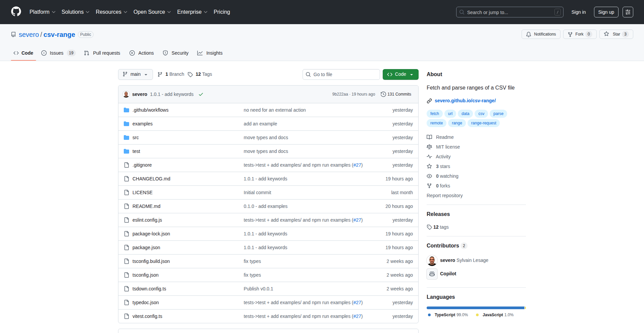This screenshot has height=333, width=644.
Task: Open the main branch selector dropdown
Action: pos(135,74)
